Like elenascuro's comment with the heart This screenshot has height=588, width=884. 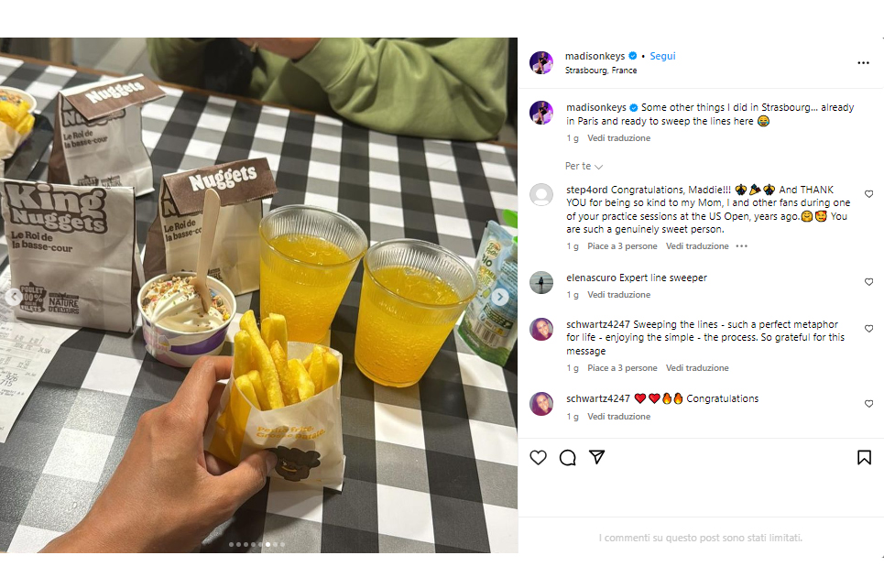(868, 282)
